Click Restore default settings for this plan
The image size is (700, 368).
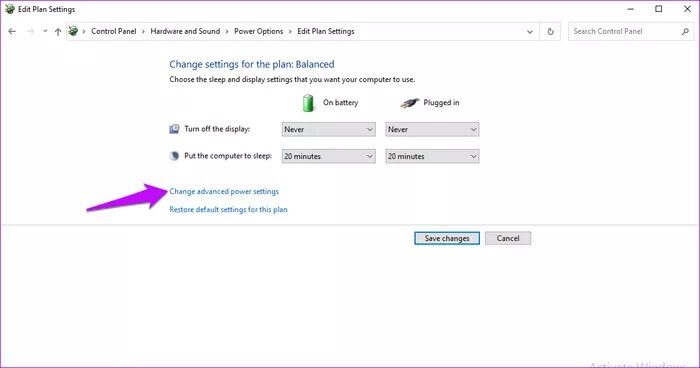tap(228, 209)
